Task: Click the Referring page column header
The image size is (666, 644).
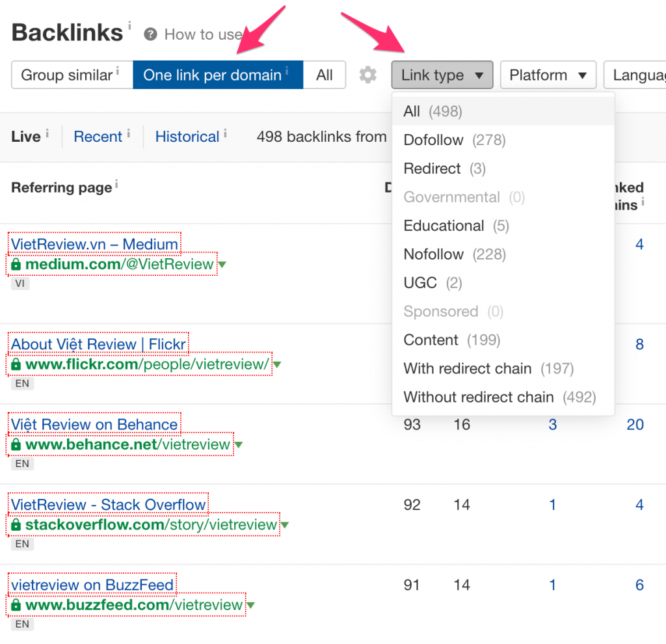Action: (x=62, y=188)
